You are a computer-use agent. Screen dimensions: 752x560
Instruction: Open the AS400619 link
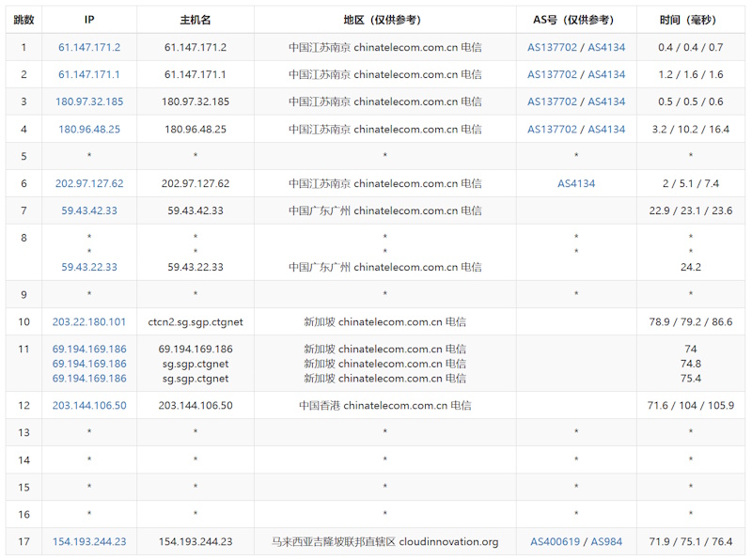click(x=556, y=542)
